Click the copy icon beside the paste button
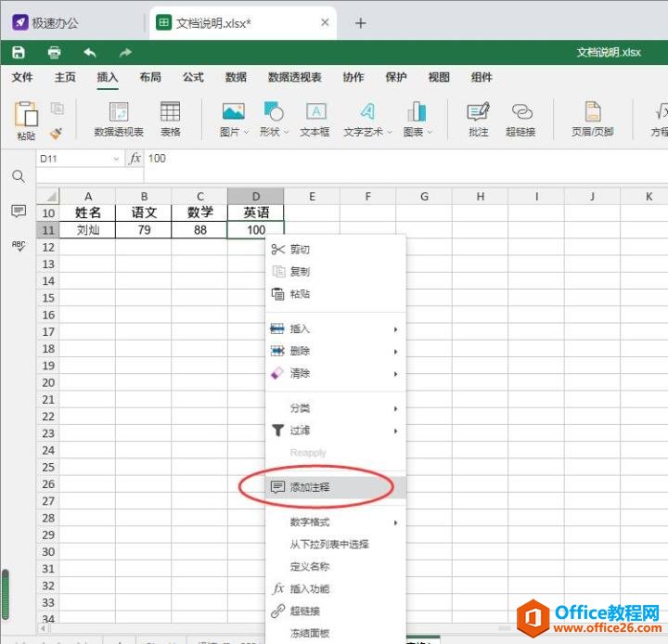The image size is (668, 644). (58, 109)
